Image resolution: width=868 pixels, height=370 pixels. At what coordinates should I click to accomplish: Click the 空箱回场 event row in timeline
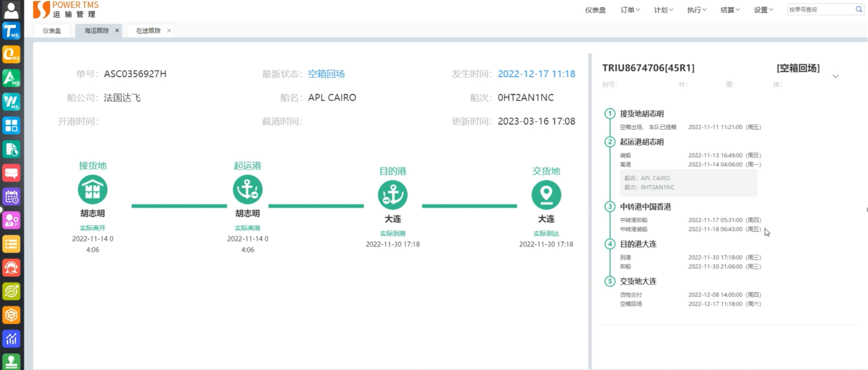click(690, 304)
